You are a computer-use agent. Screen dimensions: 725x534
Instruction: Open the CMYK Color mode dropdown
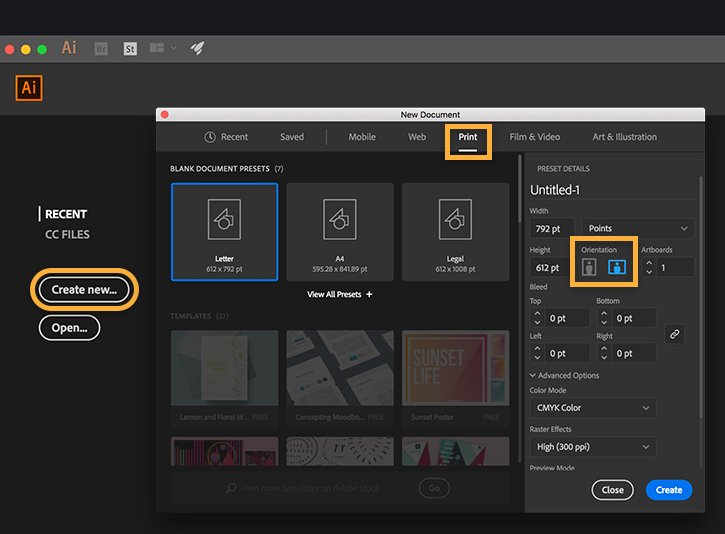(x=593, y=408)
